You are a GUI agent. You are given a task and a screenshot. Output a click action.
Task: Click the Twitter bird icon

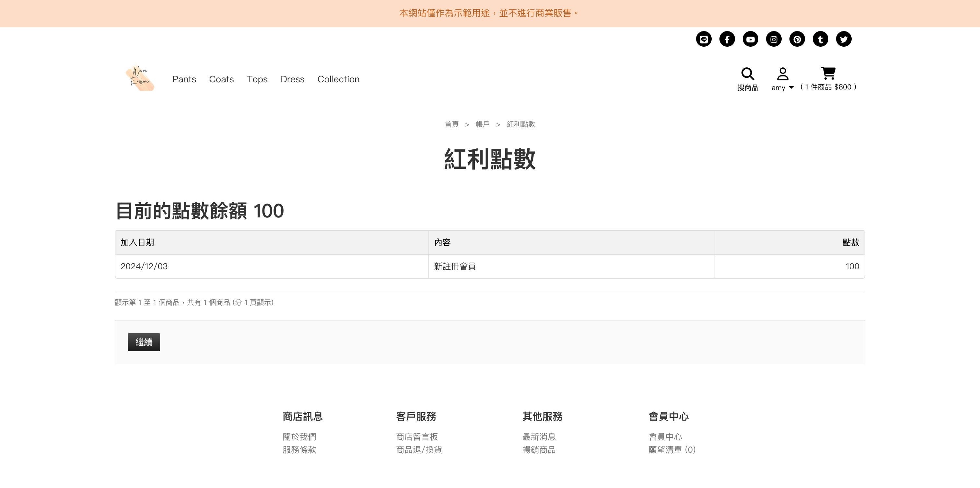(x=844, y=39)
